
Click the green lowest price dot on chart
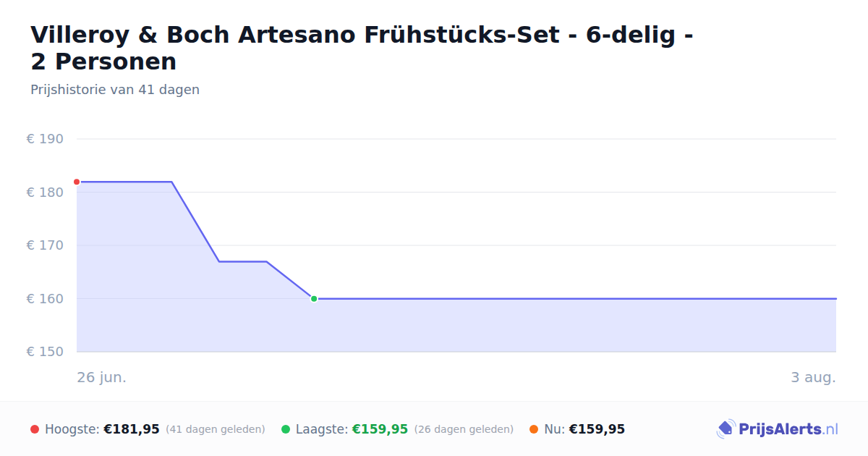coord(314,298)
